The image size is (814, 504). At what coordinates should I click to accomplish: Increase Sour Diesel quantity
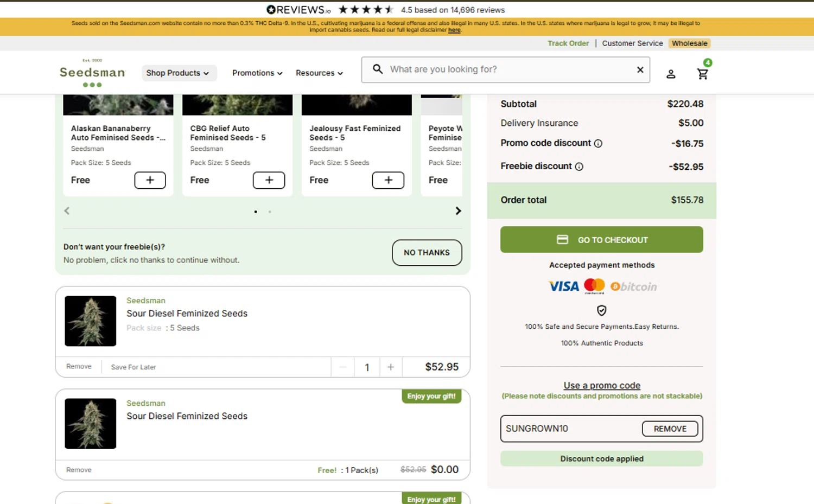pyautogui.click(x=391, y=367)
